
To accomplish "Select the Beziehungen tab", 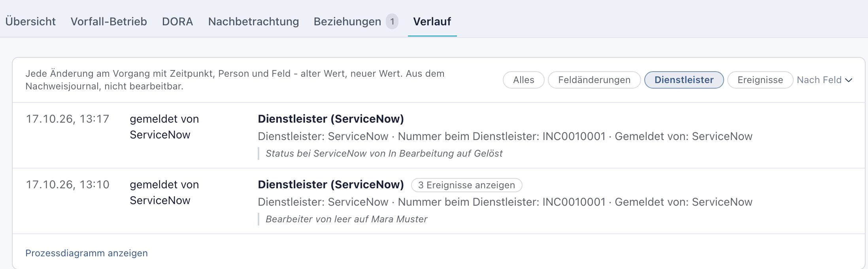I will 347,21.
